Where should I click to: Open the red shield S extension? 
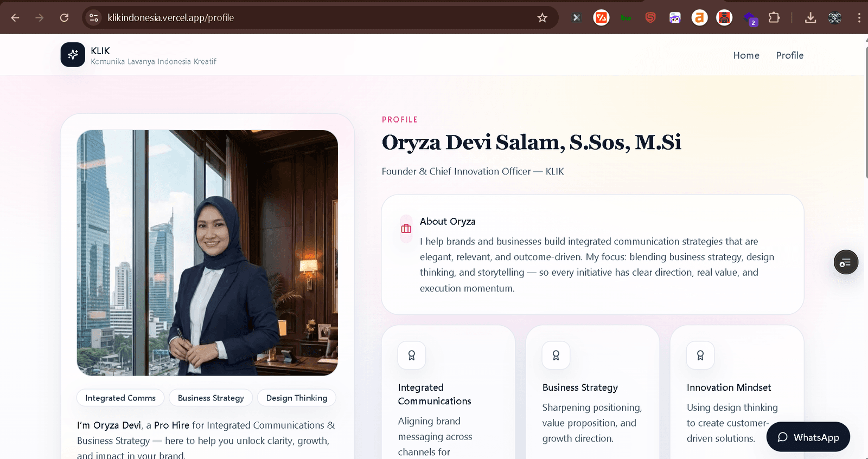click(650, 18)
